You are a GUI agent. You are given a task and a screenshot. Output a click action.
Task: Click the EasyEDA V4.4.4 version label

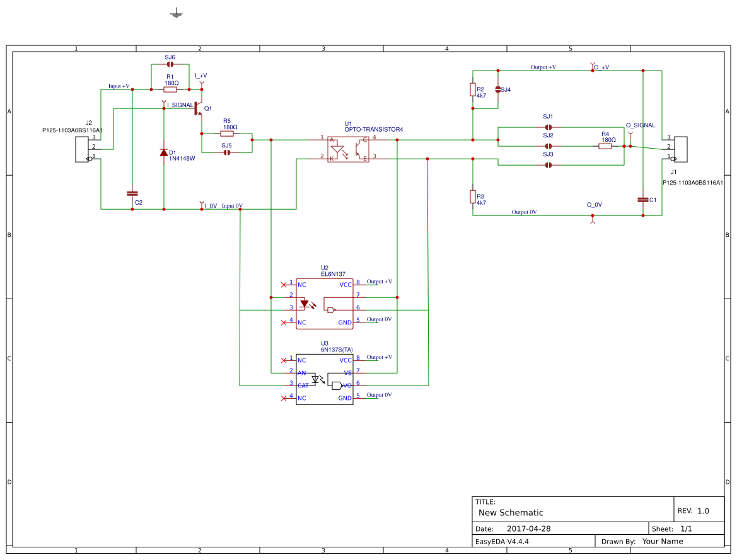click(x=502, y=541)
